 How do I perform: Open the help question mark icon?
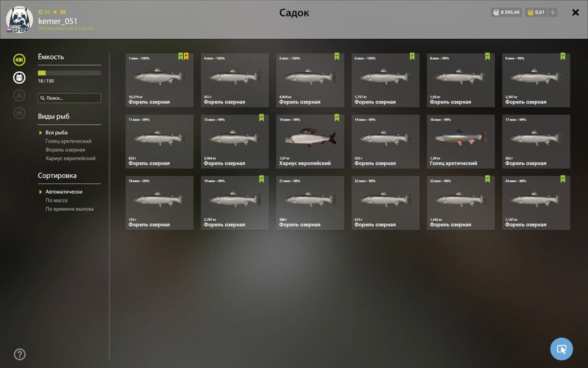coord(20,354)
